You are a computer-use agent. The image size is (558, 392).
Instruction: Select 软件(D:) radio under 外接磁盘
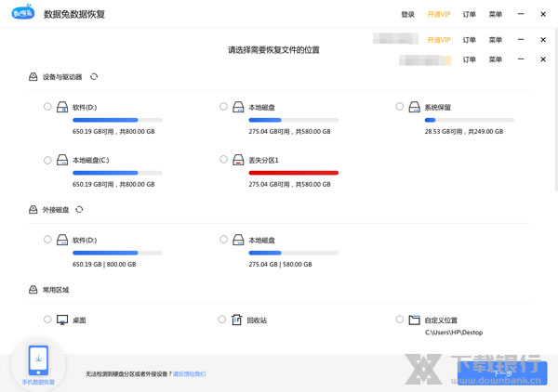point(47,239)
